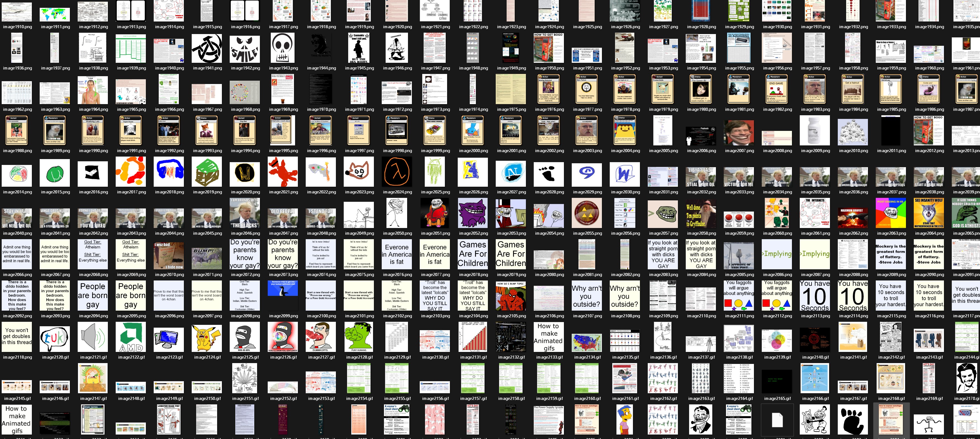This screenshot has width=980, height=439.
Task: Select 'How to make Animated gifs' image2133.gif
Action: [549, 337]
